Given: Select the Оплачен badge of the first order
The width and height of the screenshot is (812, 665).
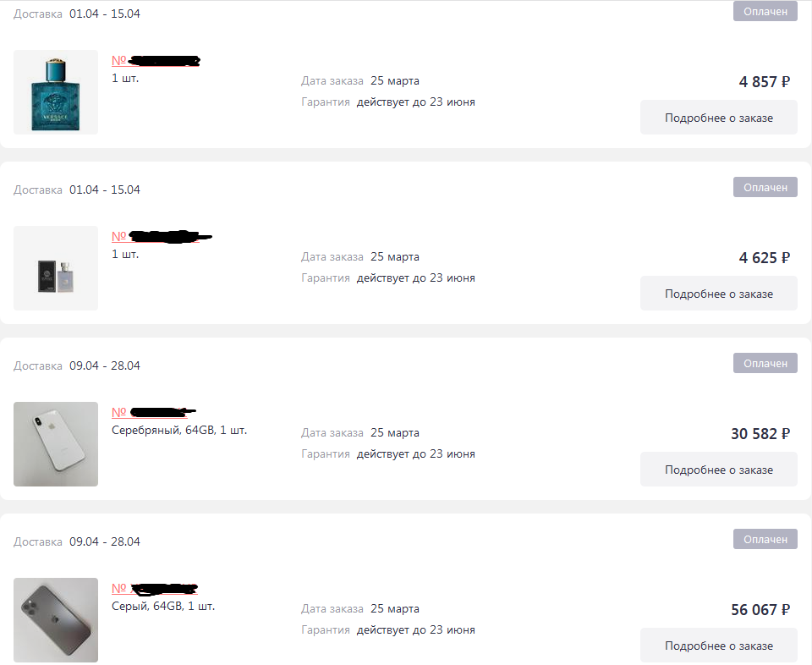Looking at the screenshot, I should coord(765,11).
